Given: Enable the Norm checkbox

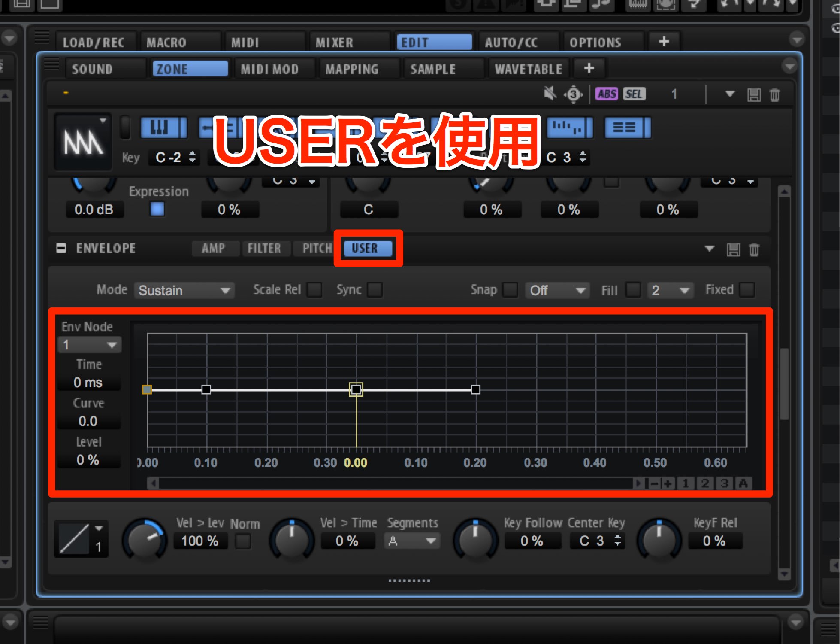Looking at the screenshot, I should pyautogui.click(x=243, y=541).
